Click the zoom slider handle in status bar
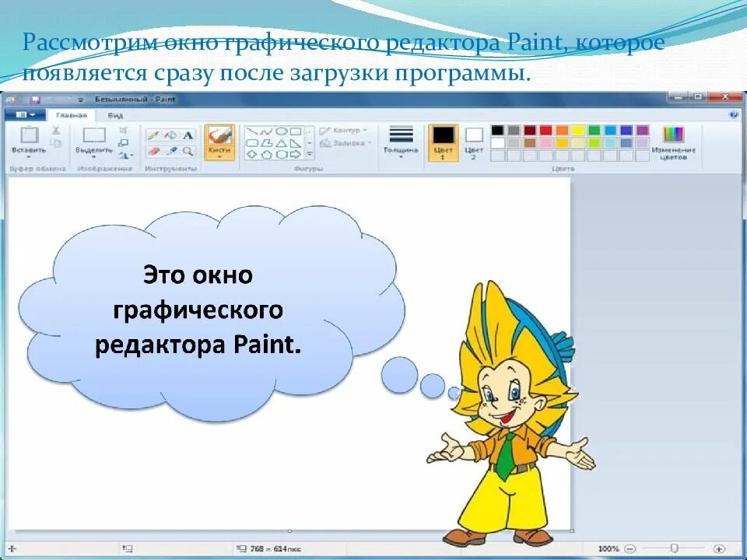 [674, 548]
